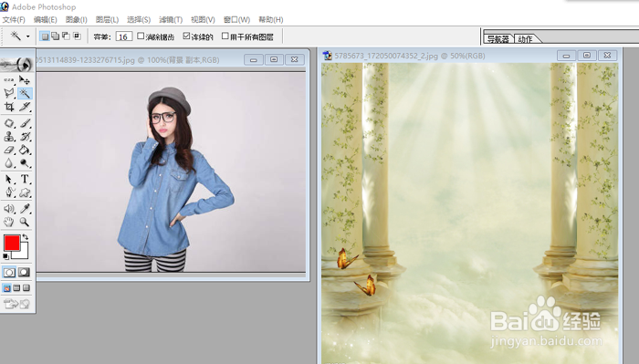This screenshot has height=364, width=639.
Task: Set selection mode to Add to Selection
Action: click(56, 36)
